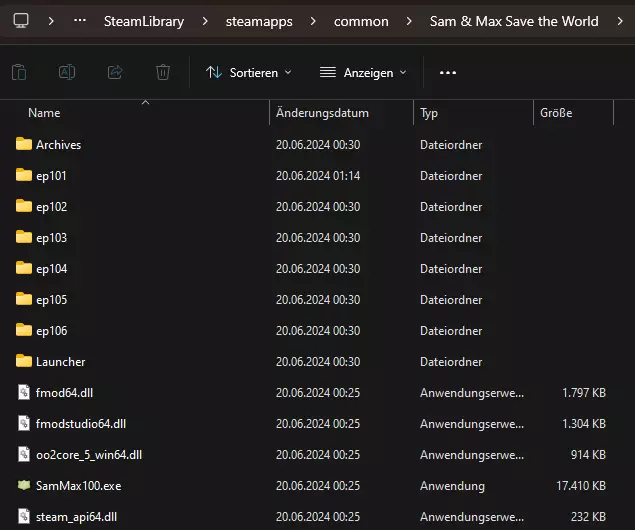The height and width of the screenshot is (530, 635).
Task: Click the Paste toolbar icon
Action: [19, 72]
